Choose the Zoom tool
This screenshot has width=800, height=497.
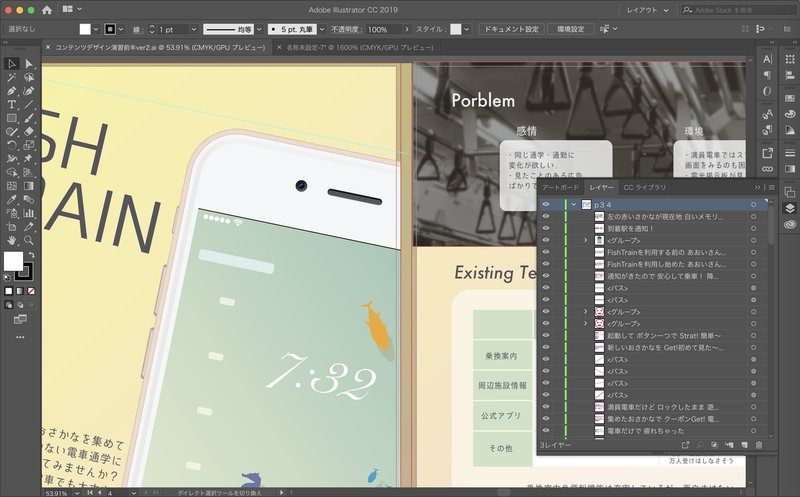click(x=29, y=240)
